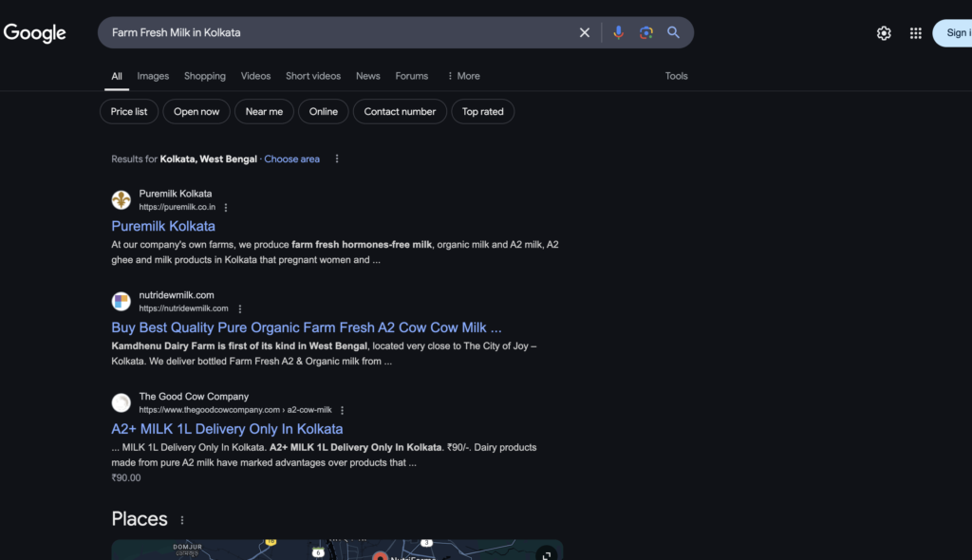Screen dimensions: 972x560
Task: Open the Places section three-dot menu
Action: point(182,520)
